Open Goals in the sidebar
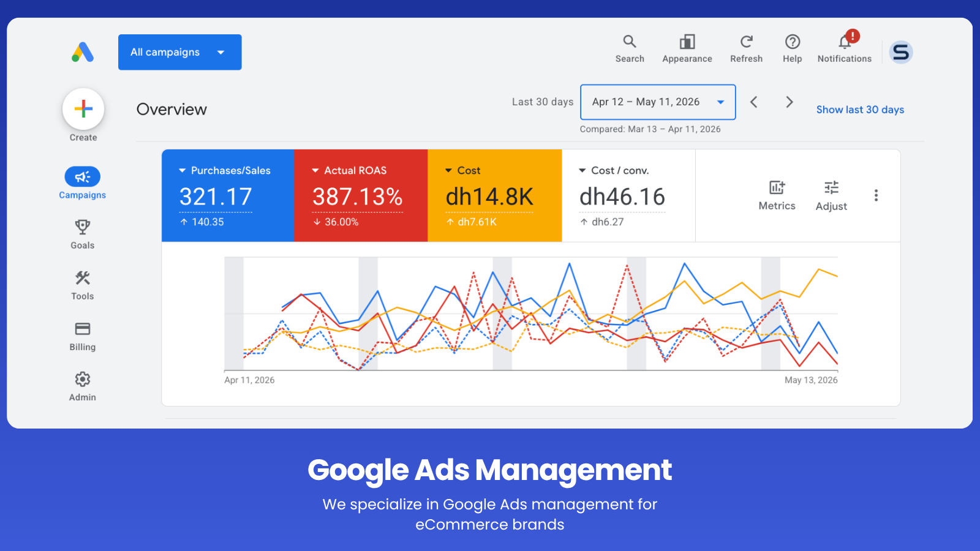The width and height of the screenshot is (980, 551). [x=83, y=234]
